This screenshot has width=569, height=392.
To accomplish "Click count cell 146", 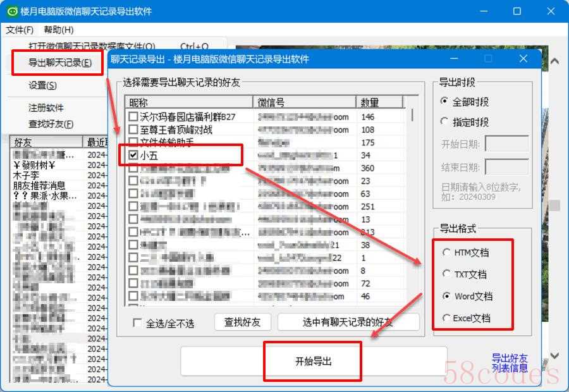I will pos(367,117).
